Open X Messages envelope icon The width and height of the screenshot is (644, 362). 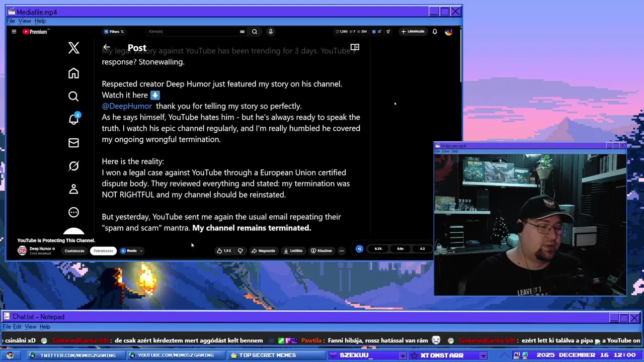pyautogui.click(x=73, y=143)
